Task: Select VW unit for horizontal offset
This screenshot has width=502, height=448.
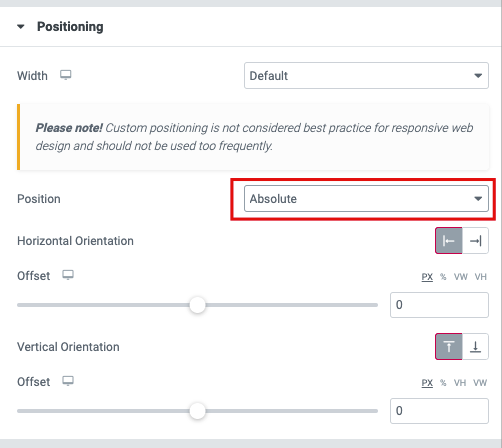Action: point(461,277)
